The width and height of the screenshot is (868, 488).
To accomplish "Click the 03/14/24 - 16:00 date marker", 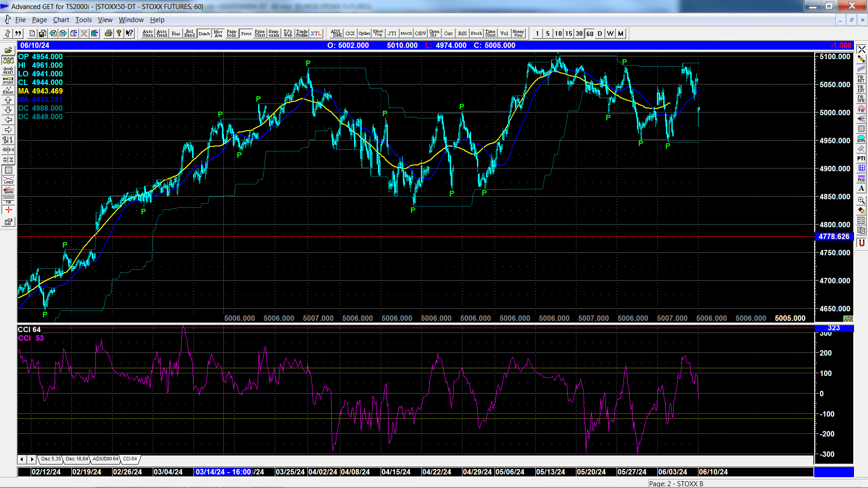I will [x=223, y=472].
